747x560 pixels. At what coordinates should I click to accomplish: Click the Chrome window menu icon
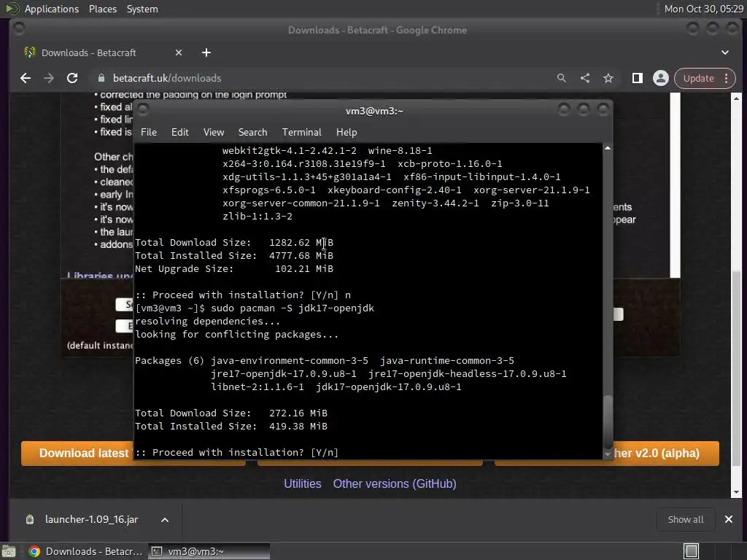click(x=19, y=29)
